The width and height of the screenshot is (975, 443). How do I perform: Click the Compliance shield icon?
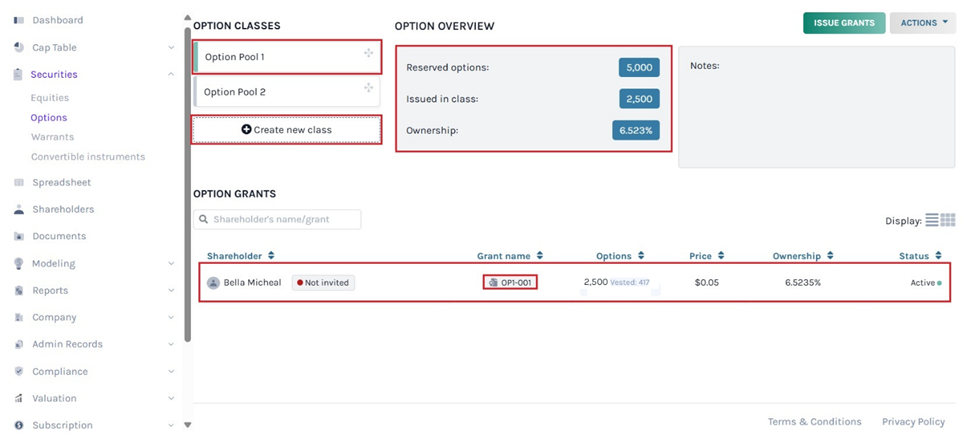(19, 371)
